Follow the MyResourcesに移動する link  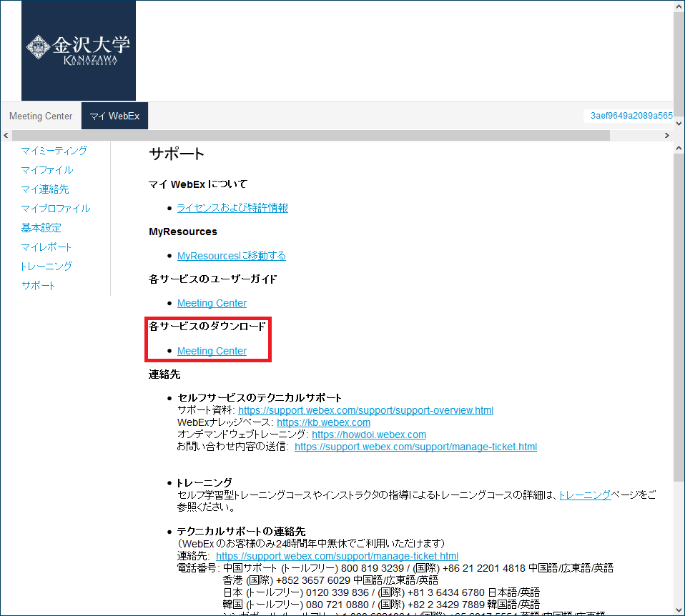(x=232, y=255)
